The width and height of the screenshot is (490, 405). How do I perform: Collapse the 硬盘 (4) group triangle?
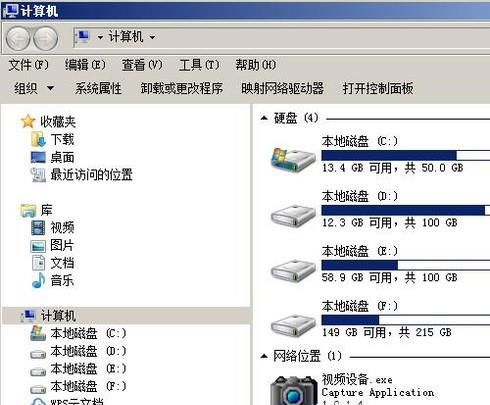point(264,118)
